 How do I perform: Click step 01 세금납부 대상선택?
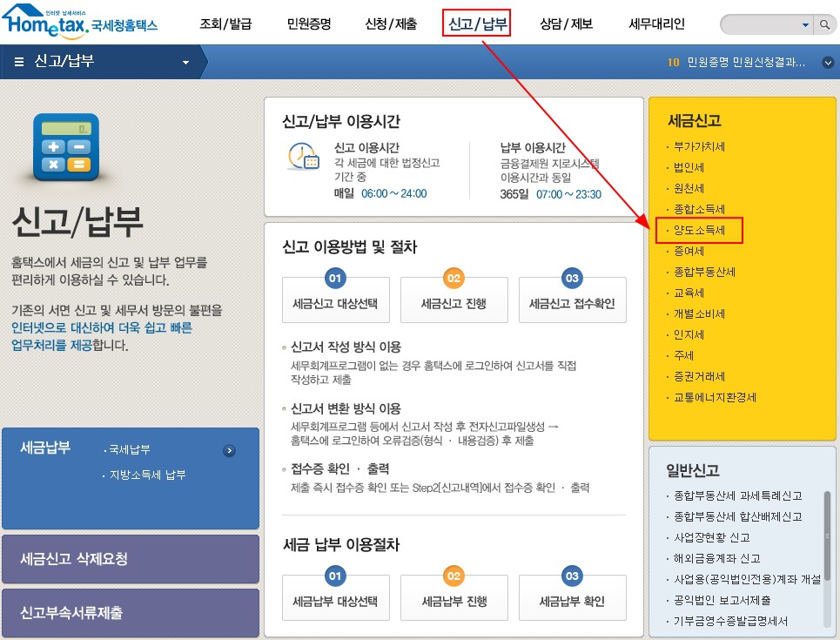coord(336,597)
